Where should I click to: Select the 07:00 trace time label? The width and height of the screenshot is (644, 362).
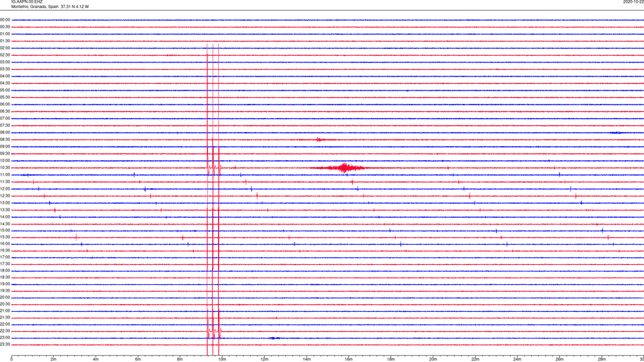click(5, 118)
